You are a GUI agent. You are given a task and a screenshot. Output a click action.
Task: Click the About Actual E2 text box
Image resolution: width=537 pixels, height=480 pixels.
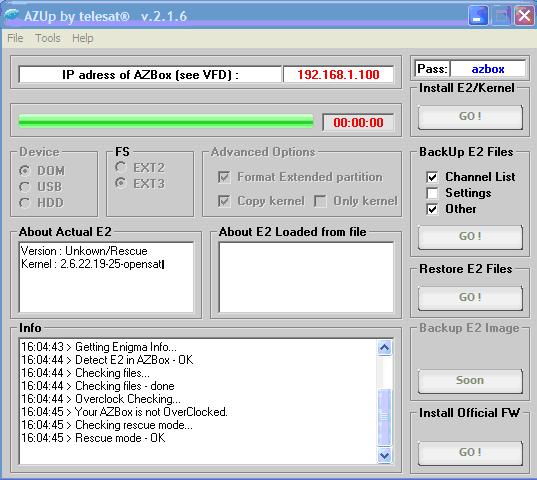106,277
